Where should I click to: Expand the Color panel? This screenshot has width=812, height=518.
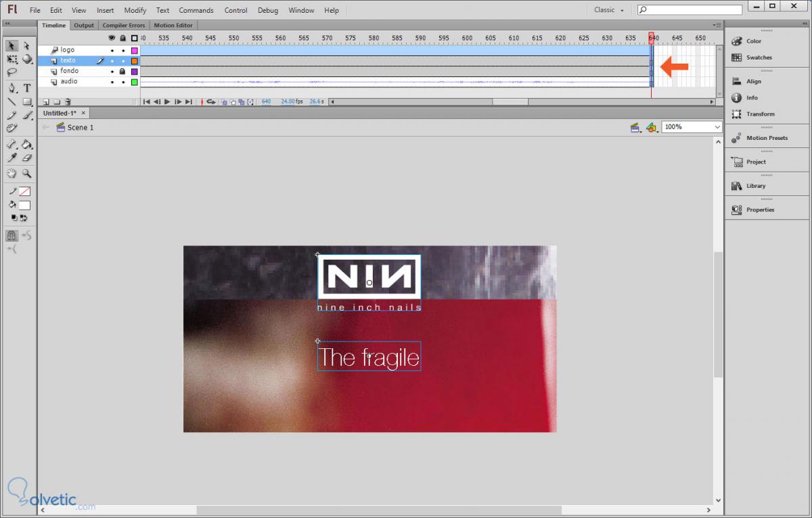pyautogui.click(x=746, y=41)
